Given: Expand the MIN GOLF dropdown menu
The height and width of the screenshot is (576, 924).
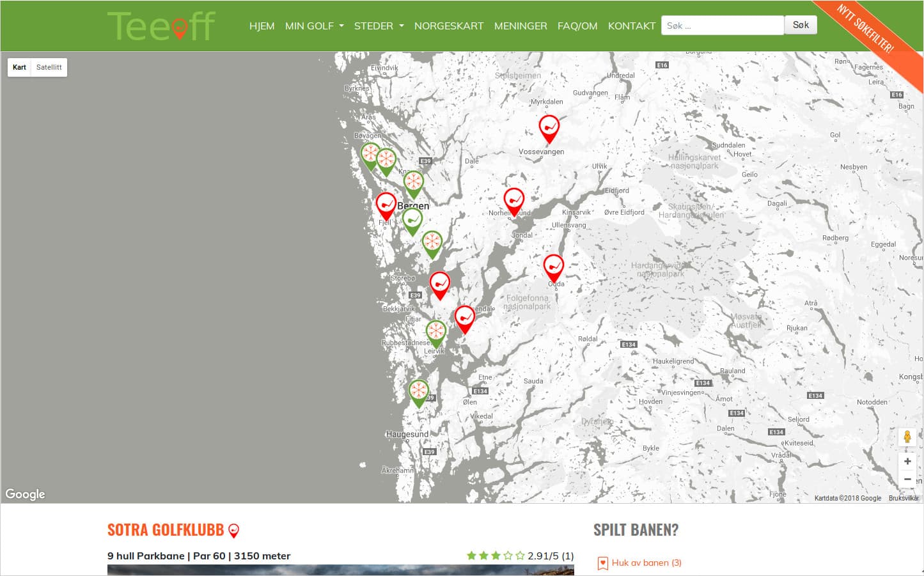Looking at the screenshot, I should [314, 26].
